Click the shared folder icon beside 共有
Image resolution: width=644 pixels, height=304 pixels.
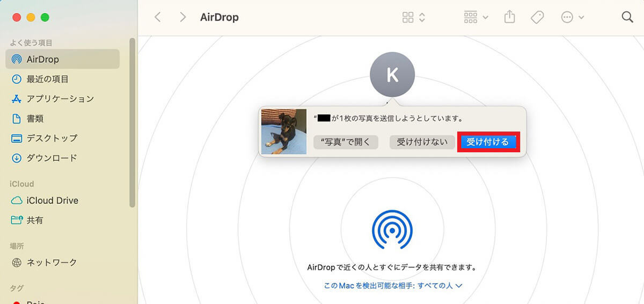coord(17,220)
